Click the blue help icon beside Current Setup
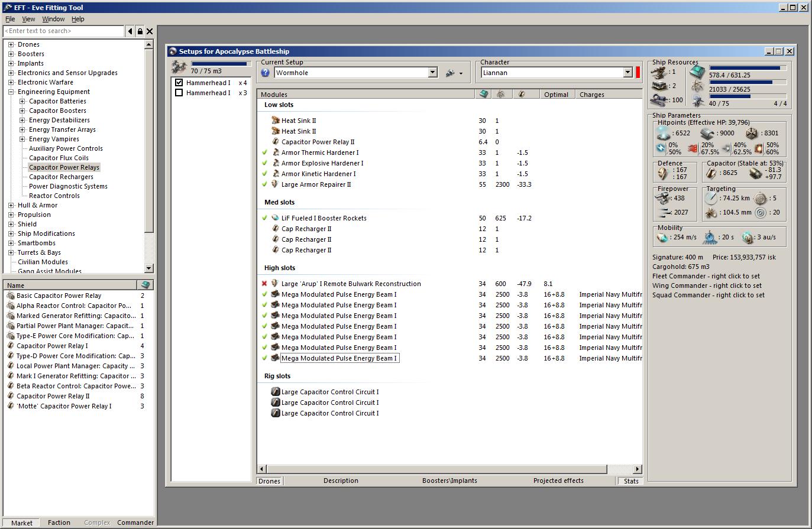Viewport: 812px width, 529px height. point(266,73)
